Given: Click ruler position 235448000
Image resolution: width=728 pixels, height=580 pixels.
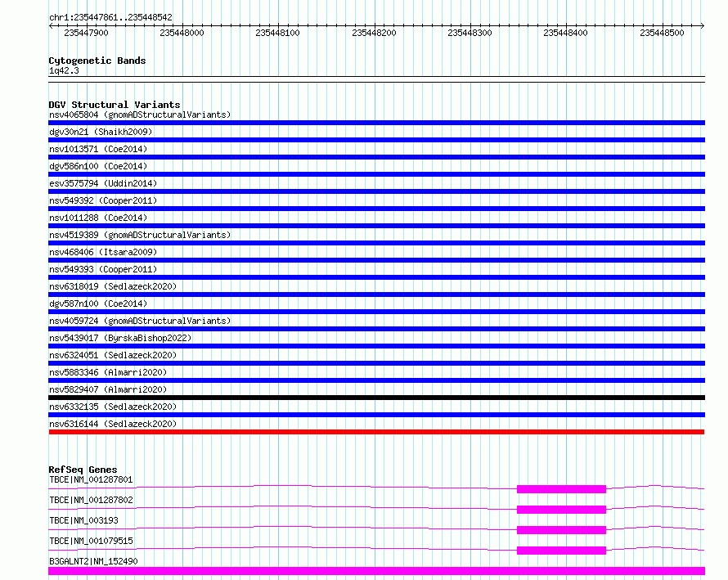Looking at the screenshot, I should [182, 33].
